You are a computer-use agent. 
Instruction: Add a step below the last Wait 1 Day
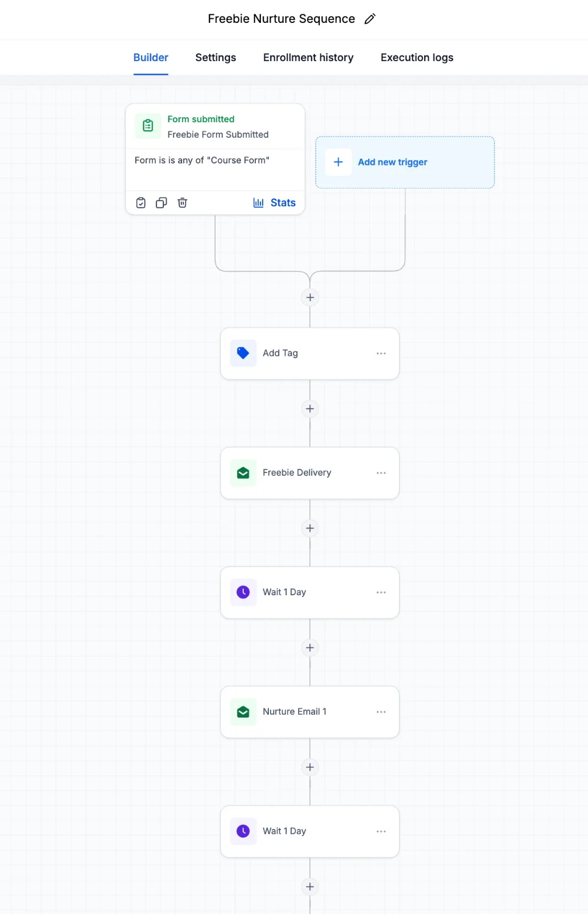tap(310, 887)
